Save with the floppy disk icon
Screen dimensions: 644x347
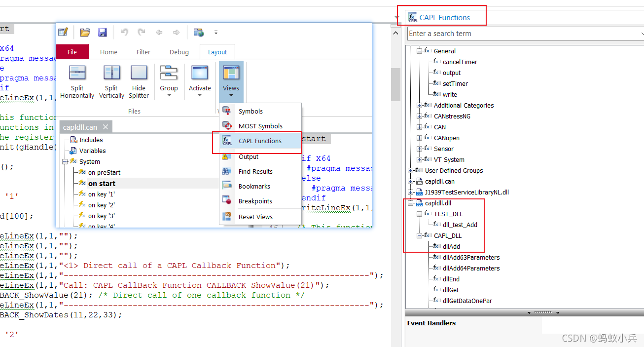(103, 33)
